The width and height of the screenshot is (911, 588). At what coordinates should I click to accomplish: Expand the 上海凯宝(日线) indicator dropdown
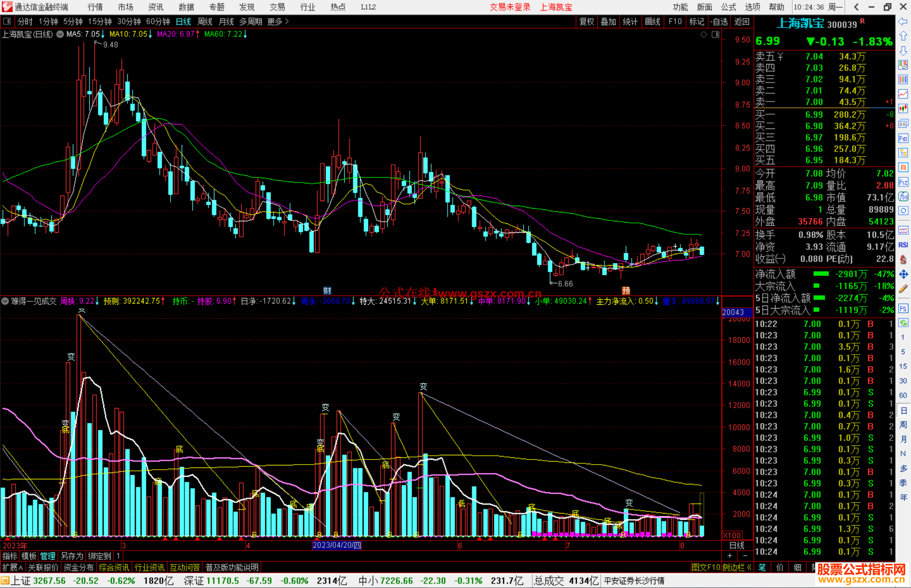tap(60, 35)
